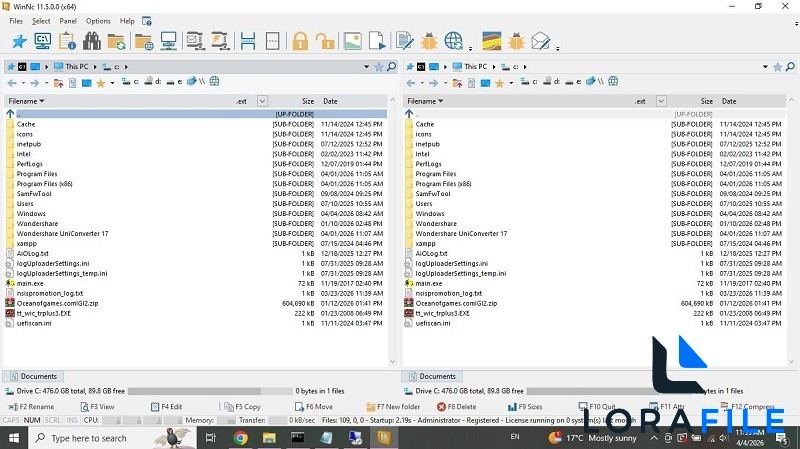The height and width of the screenshot is (449, 800).
Task: Open the Files menu
Action: tap(16, 21)
